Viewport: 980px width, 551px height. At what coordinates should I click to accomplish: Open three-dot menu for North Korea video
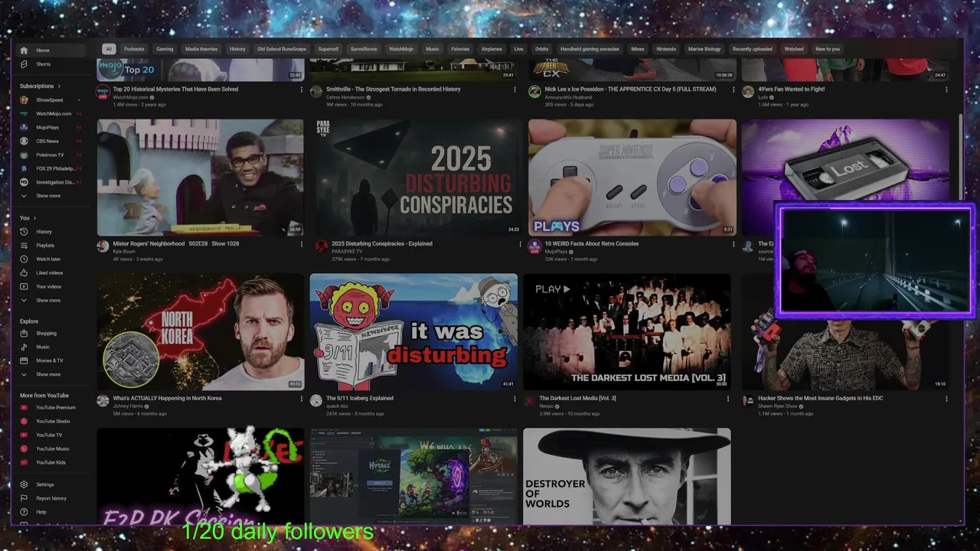pyautogui.click(x=302, y=399)
